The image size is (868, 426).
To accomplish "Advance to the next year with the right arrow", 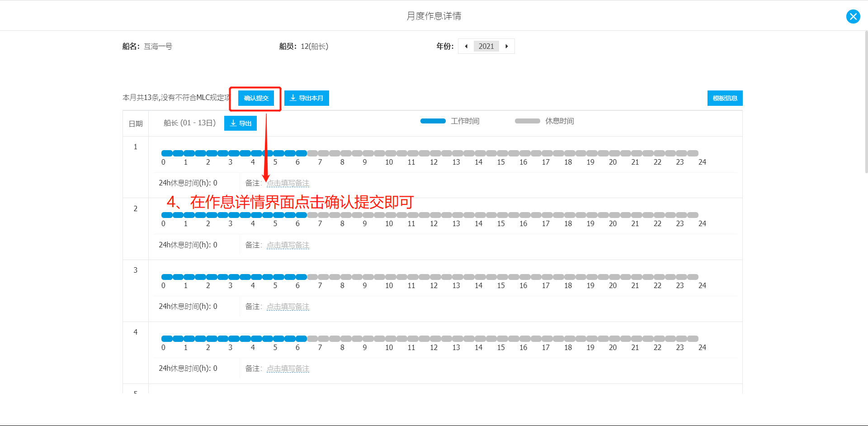I will 507,46.
